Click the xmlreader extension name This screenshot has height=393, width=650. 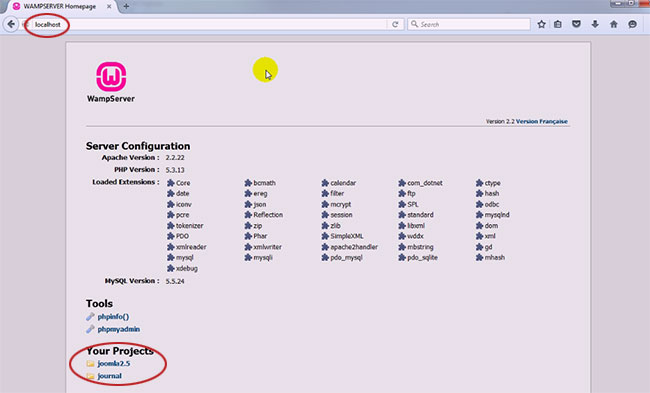tap(191, 247)
